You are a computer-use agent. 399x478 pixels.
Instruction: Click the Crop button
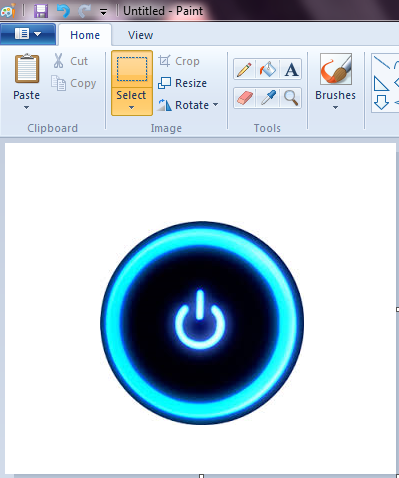pyautogui.click(x=179, y=61)
